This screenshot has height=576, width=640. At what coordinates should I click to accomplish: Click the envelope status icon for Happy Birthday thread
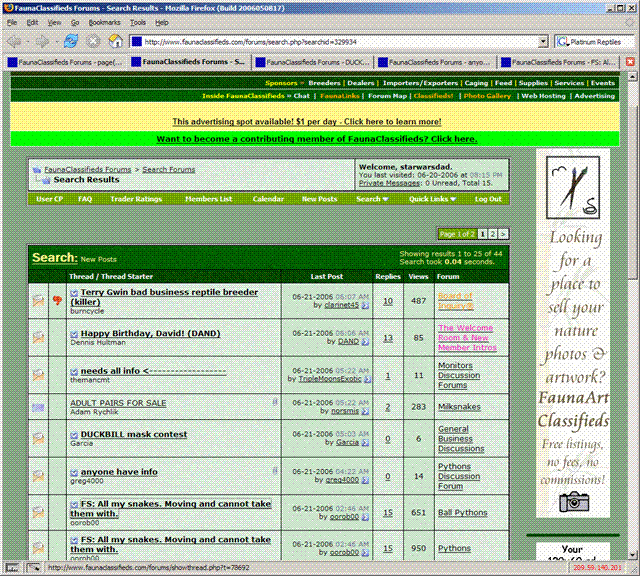coord(38,338)
